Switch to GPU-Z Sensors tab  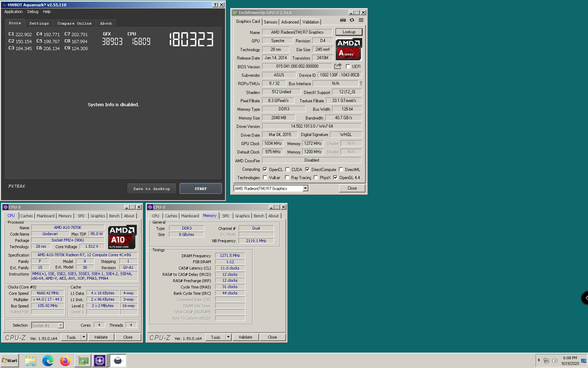pyautogui.click(x=271, y=22)
